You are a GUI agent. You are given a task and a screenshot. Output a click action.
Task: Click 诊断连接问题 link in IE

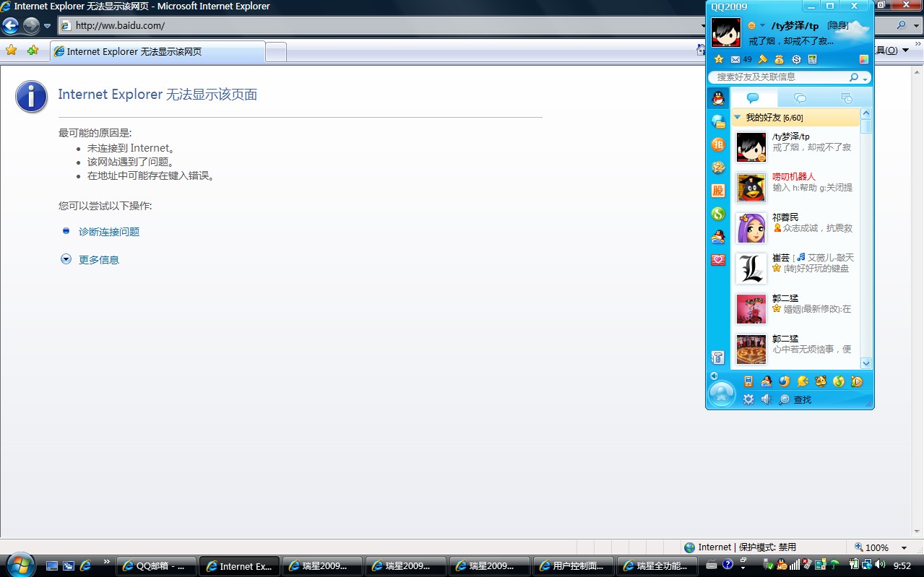point(109,232)
